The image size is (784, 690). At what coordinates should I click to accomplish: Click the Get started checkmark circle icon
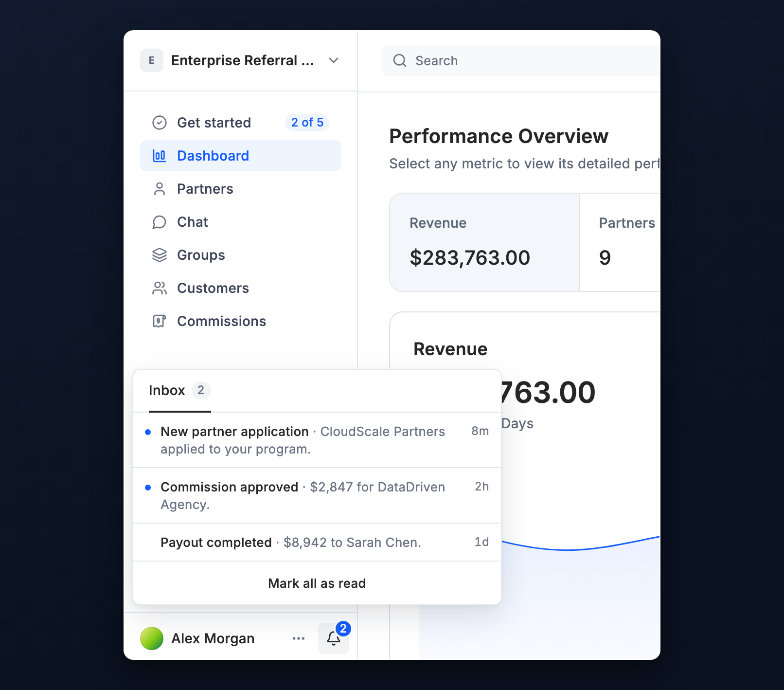[x=160, y=123]
